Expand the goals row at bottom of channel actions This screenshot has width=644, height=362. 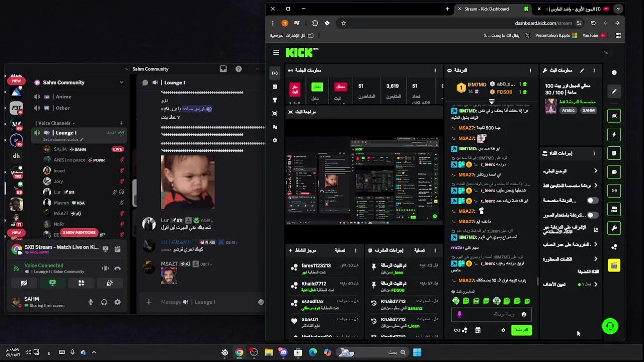[571, 284]
